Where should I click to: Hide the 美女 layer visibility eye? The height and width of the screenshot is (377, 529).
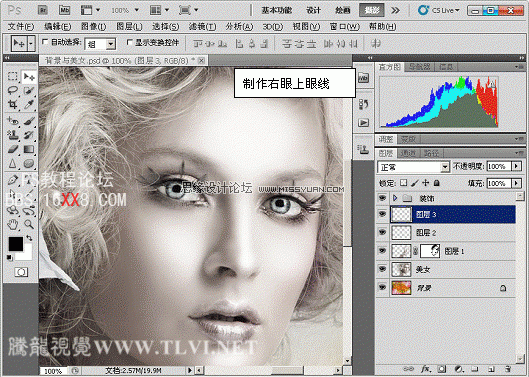coord(382,269)
